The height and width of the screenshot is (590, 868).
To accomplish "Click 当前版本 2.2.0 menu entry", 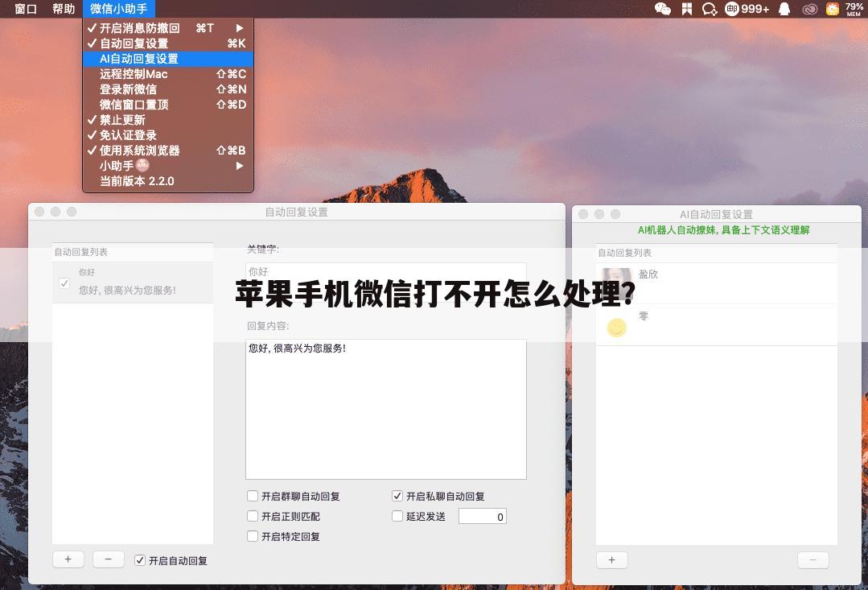I will pyautogui.click(x=168, y=181).
